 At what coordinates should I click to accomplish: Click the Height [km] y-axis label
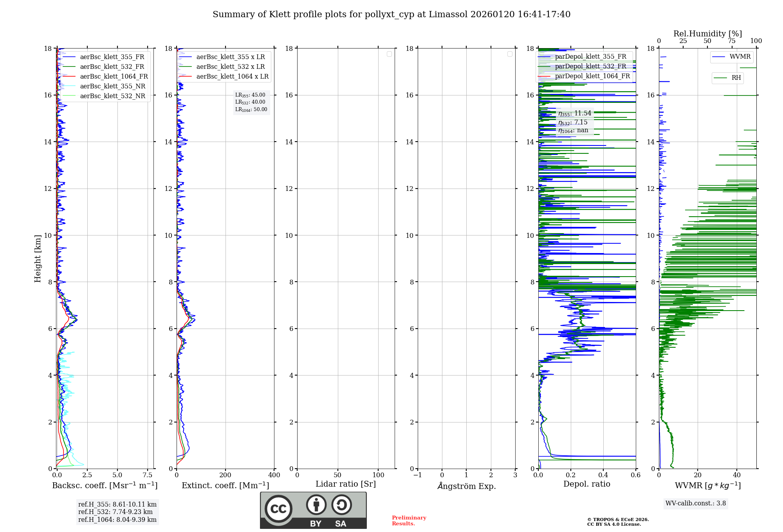point(38,258)
